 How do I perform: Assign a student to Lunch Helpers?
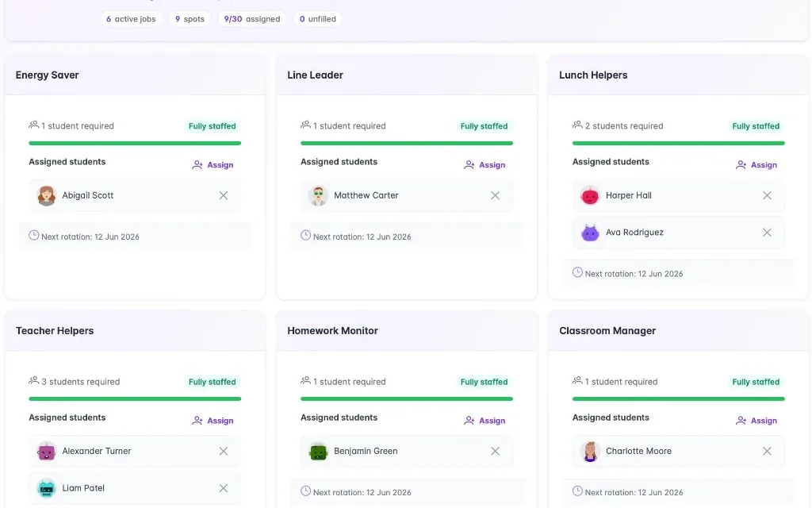756,165
